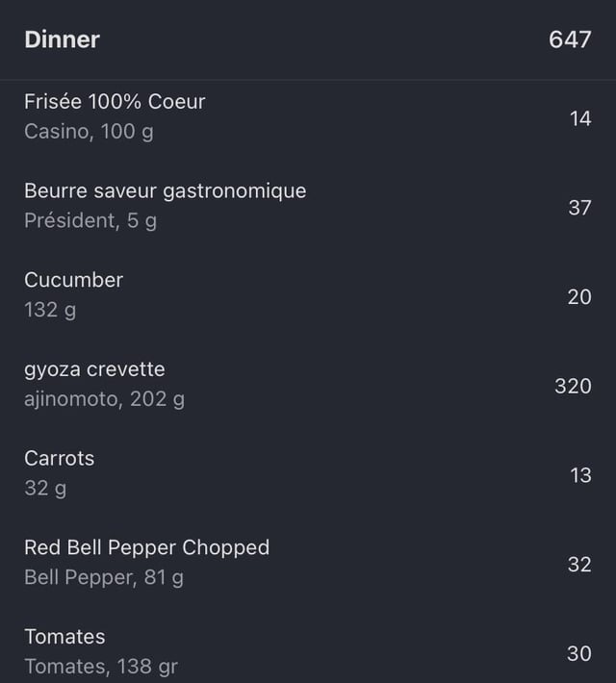Tap the 14 calorie value for Frisée
This screenshot has width=616, height=683.
[580, 119]
